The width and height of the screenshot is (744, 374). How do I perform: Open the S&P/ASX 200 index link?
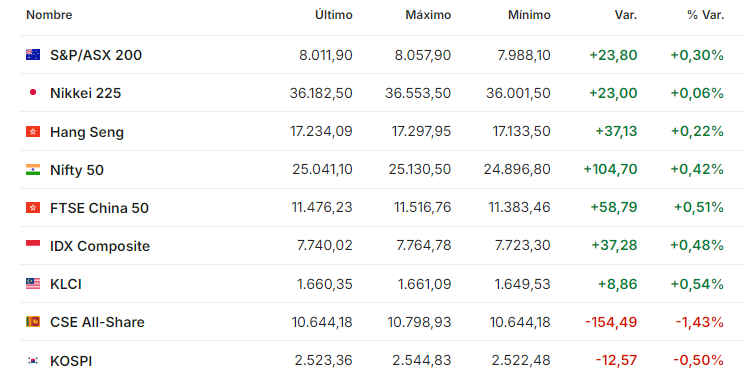[x=96, y=55]
